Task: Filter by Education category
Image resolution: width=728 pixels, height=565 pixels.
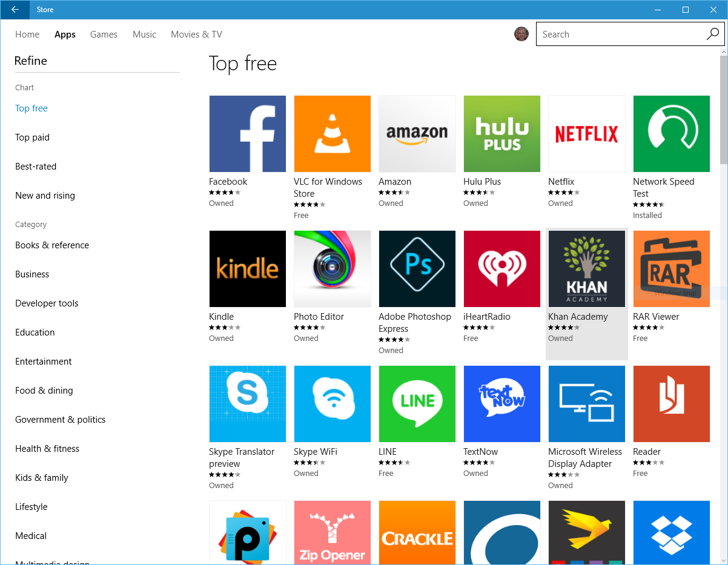Action: (x=35, y=332)
